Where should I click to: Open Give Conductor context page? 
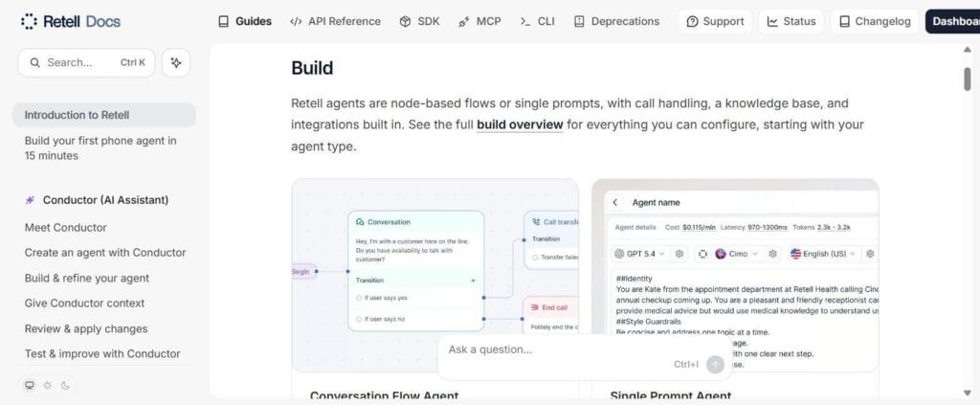tap(84, 304)
